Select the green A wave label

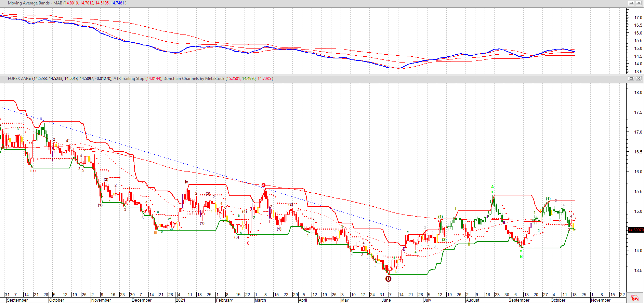click(x=492, y=187)
